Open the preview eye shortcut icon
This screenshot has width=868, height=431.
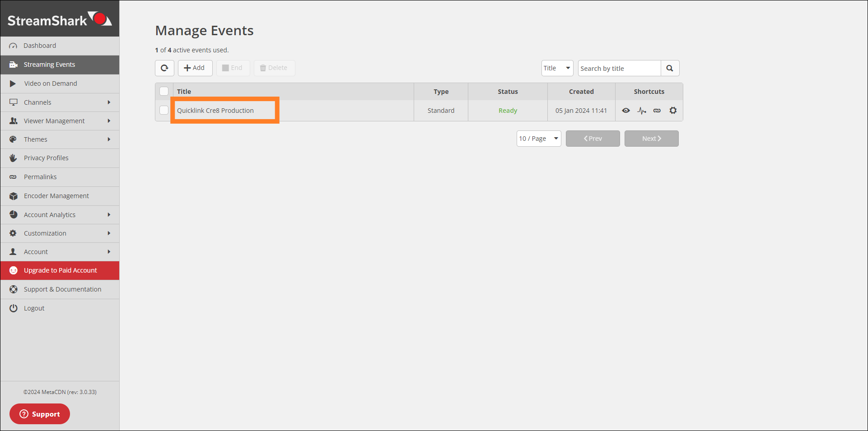tap(626, 111)
